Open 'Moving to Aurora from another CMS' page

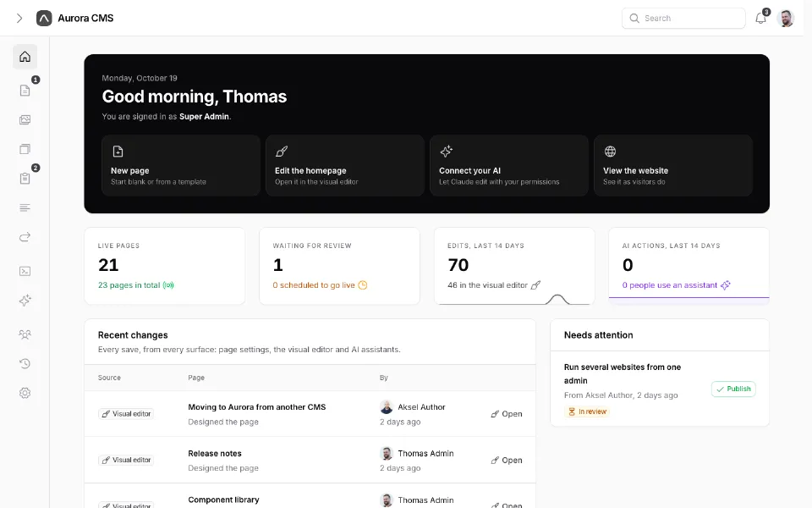click(x=257, y=407)
